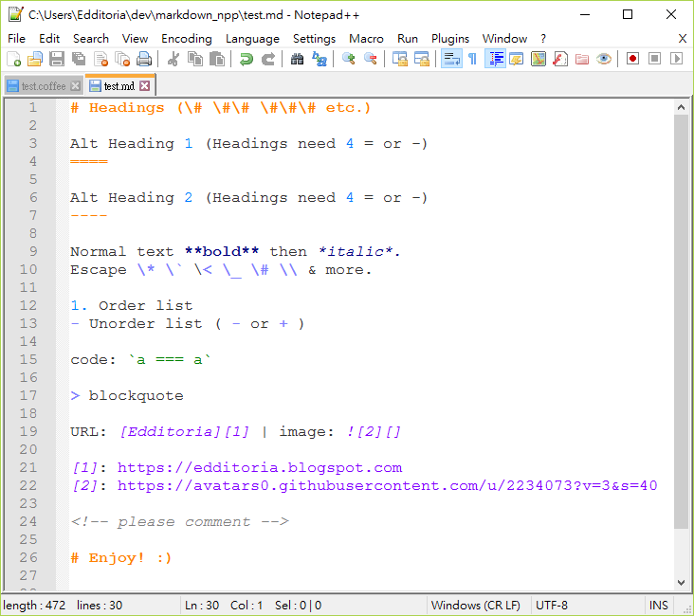Image resolution: width=694 pixels, height=616 pixels.
Task: Click the https://edditoria.blogspot.com text on line 21
Action: (x=260, y=468)
